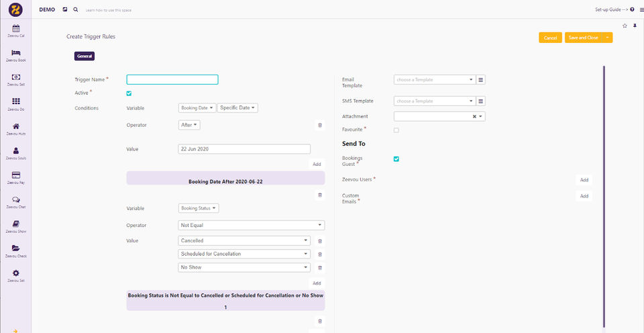This screenshot has width=644, height=333.
Task: Open Zeevou Cal calendar icon
Action: [x=16, y=28]
